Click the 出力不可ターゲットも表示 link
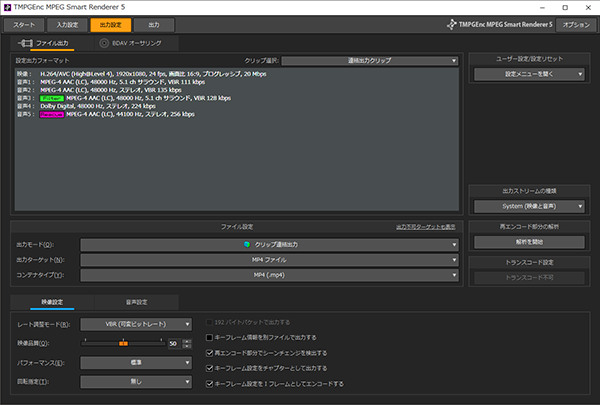This screenshot has height=405, width=600. point(426,227)
